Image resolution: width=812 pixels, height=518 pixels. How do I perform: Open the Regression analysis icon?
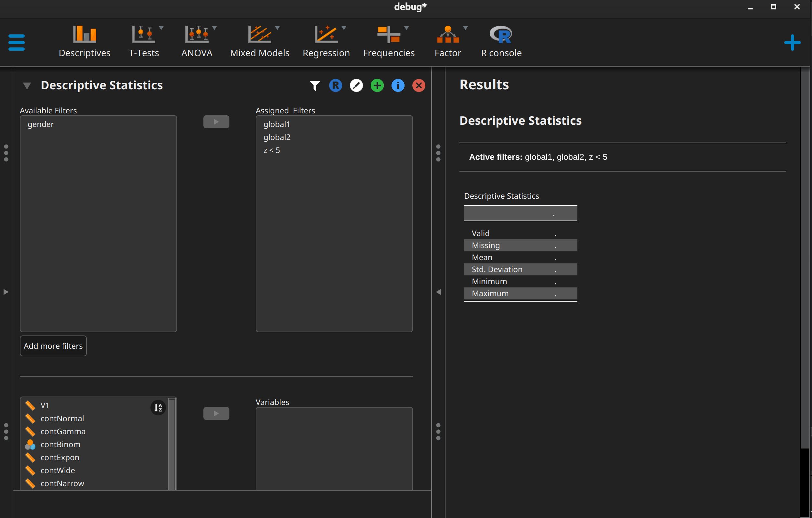(326, 41)
